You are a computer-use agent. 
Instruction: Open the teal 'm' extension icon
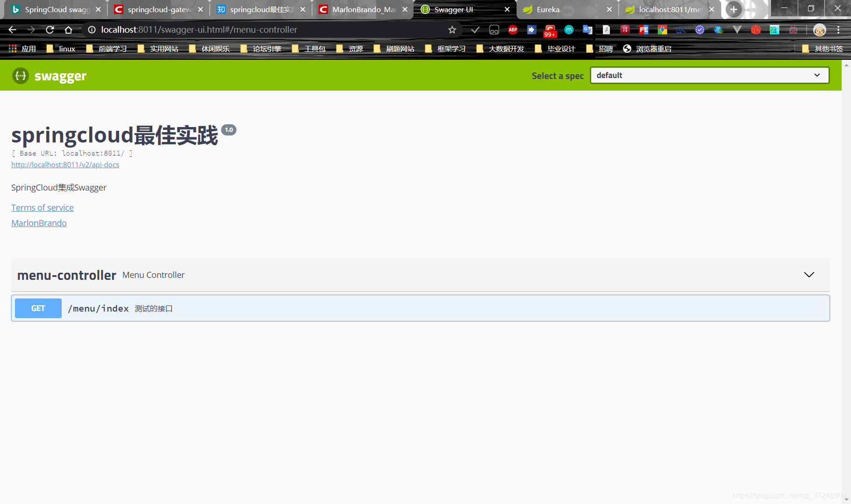569,30
